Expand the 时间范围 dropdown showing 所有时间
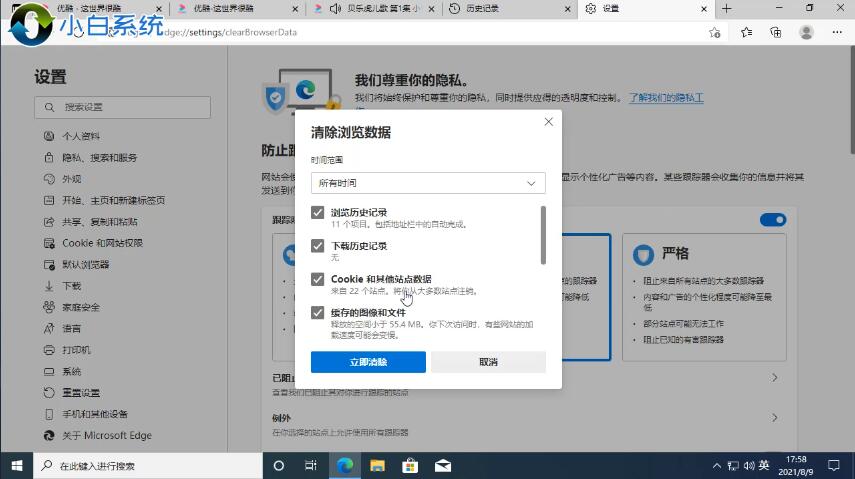855x479 pixels. [428, 183]
